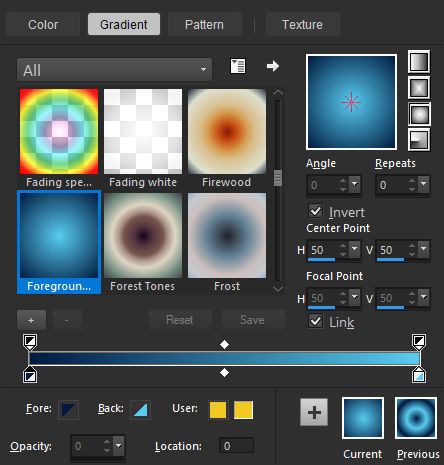Switch to the Pattern tab
The width and height of the screenshot is (444, 465).
pyautogui.click(x=204, y=24)
